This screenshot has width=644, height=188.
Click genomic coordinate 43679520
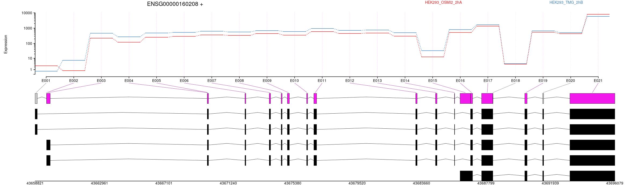pos(357,183)
